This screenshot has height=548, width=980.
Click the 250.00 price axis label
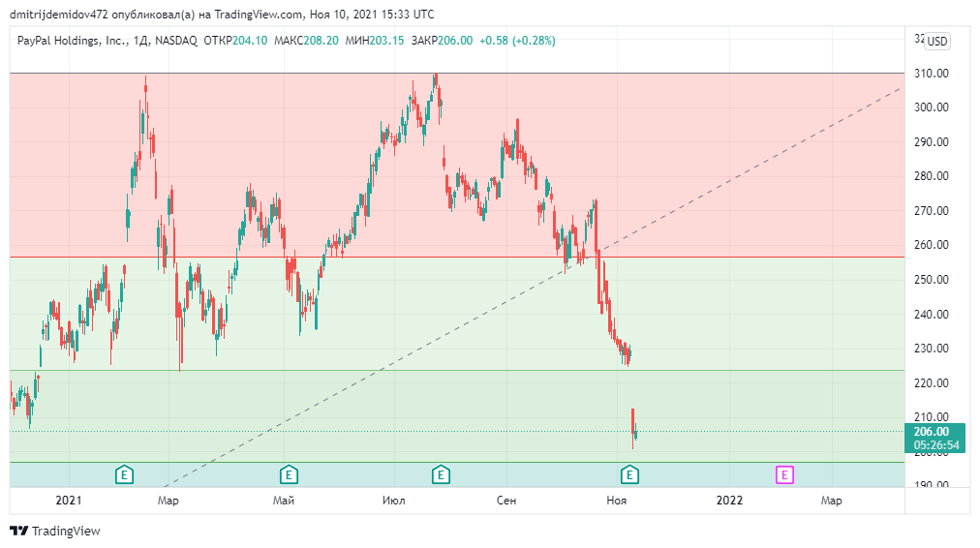[x=932, y=279]
